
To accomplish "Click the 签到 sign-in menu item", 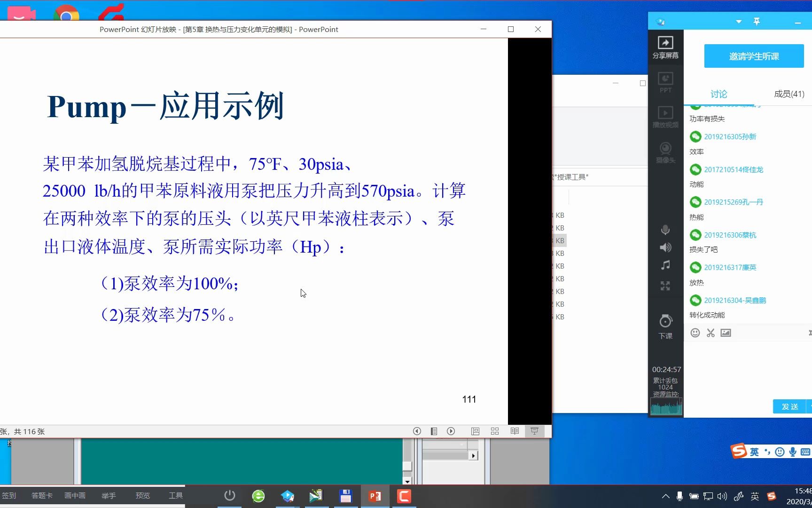I will pos(8,496).
